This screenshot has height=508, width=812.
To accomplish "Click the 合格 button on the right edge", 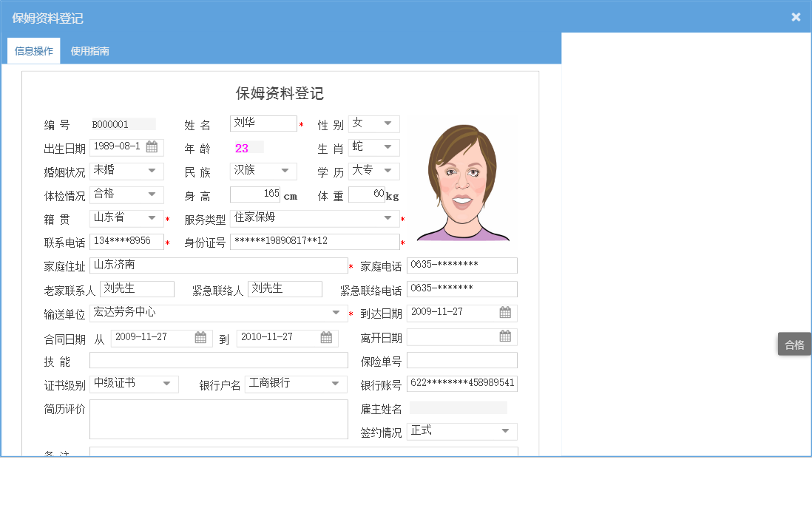I will coord(794,345).
